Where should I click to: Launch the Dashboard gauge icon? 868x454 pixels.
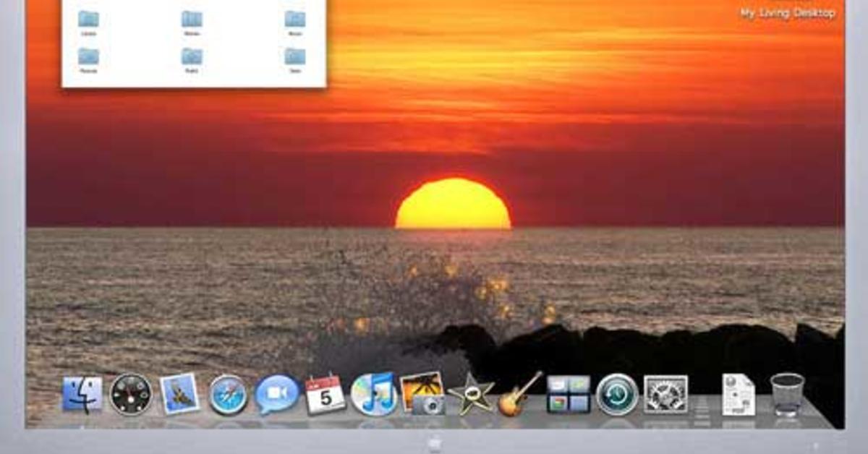[132, 394]
